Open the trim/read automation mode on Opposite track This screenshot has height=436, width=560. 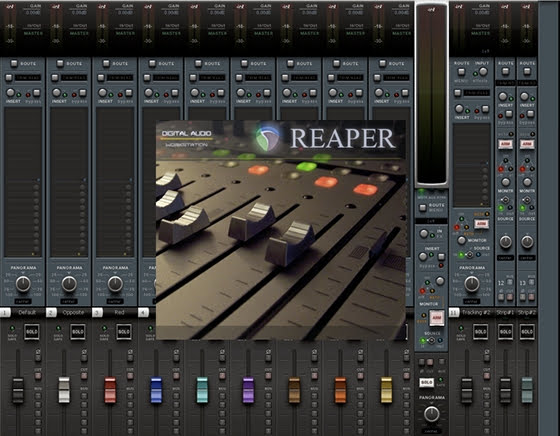pos(74,77)
